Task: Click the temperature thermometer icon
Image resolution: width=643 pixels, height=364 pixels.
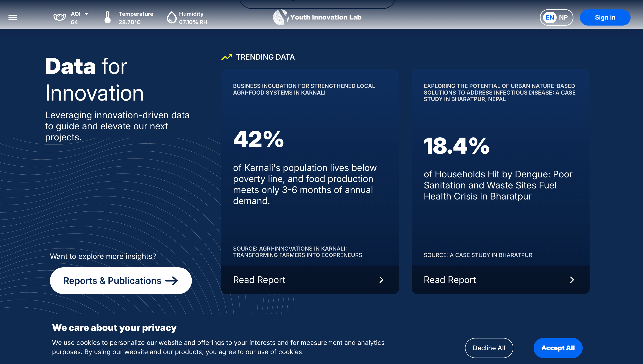Action: pyautogui.click(x=108, y=17)
